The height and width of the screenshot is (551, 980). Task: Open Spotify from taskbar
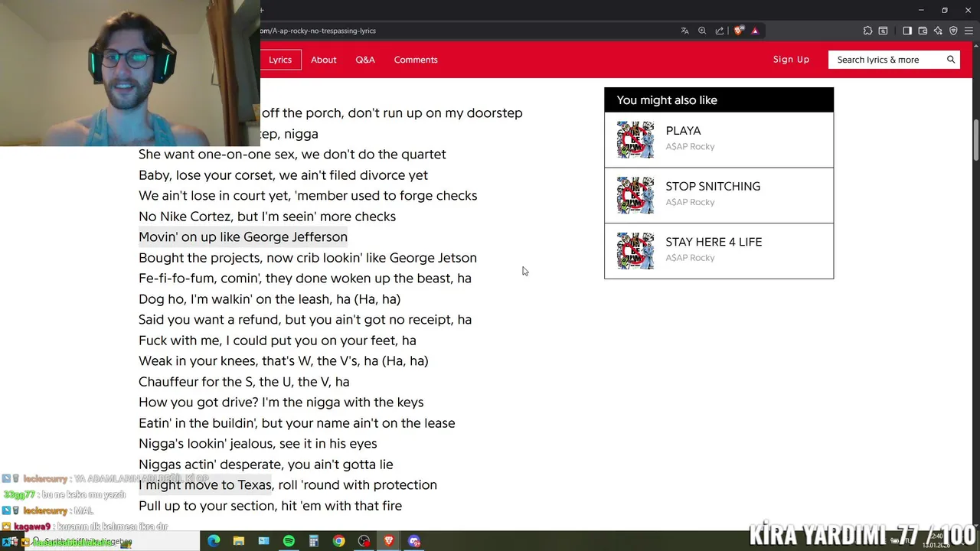289,541
